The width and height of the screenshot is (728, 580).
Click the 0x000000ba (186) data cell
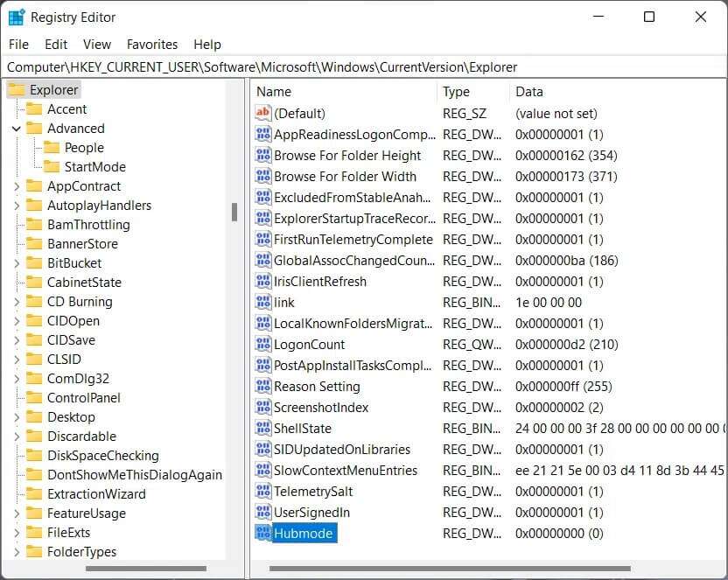click(x=566, y=261)
